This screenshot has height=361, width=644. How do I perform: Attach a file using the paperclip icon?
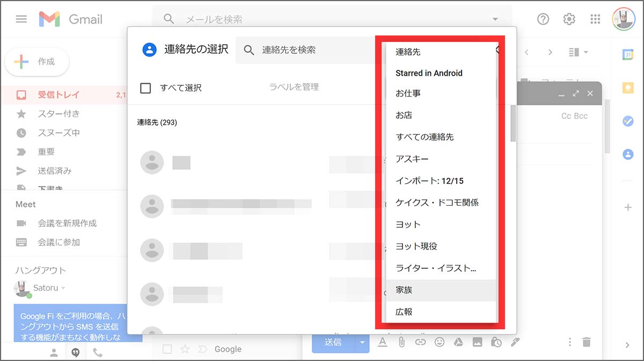coord(401,342)
